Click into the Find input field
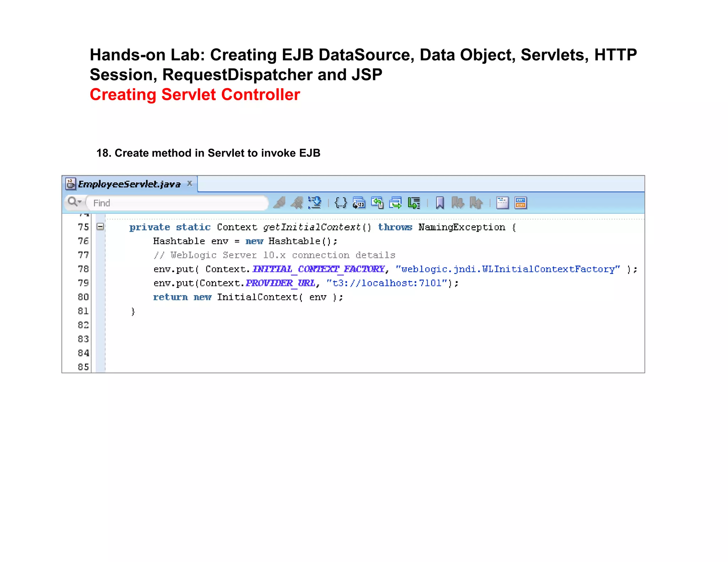 pyautogui.click(x=177, y=203)
